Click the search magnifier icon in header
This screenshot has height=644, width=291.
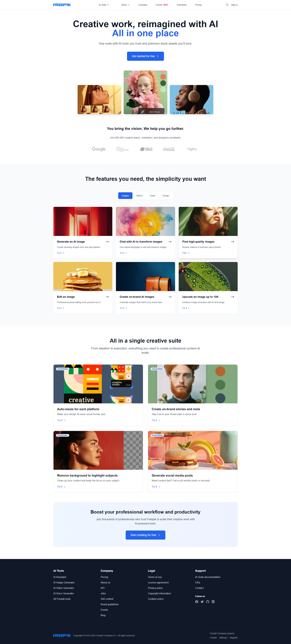point(227,5)
